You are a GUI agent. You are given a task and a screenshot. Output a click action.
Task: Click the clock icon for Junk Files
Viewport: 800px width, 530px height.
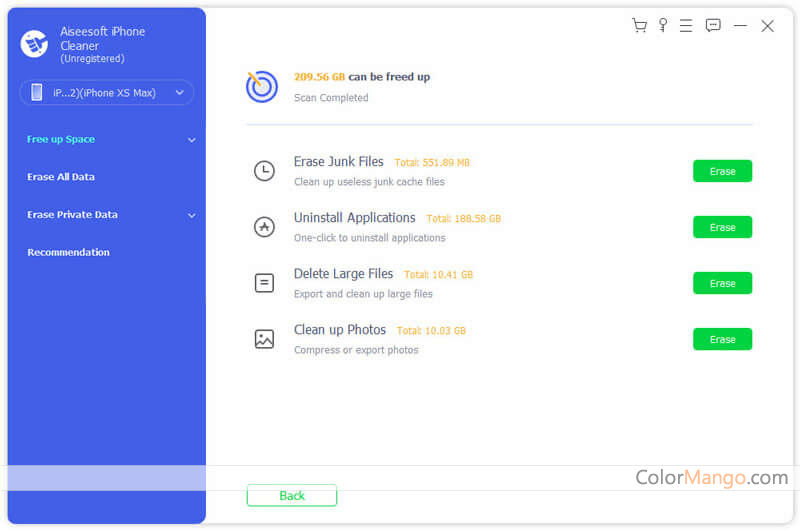[x=264, y=171]
